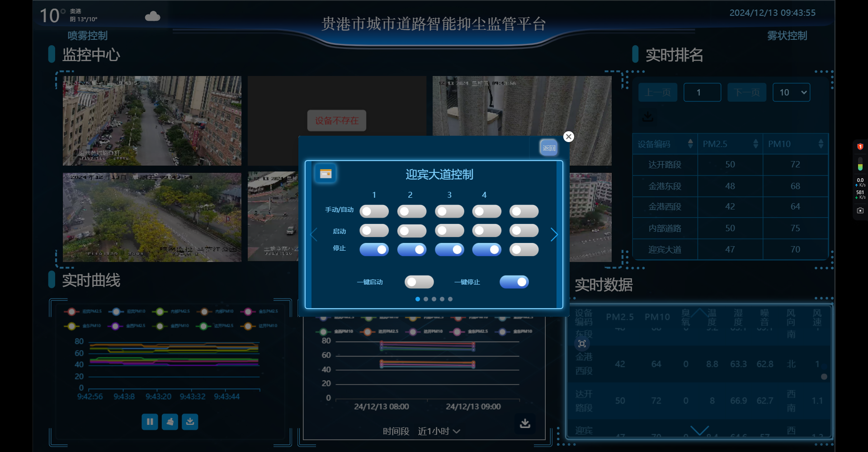
Task: Download the historical chart data
Action: 525,423
